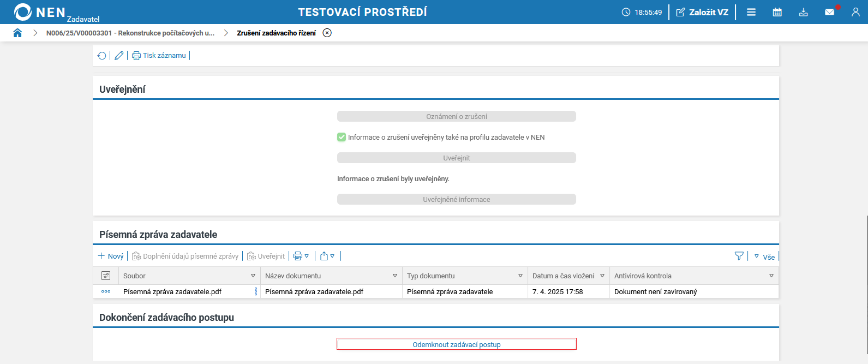Click Založit VZ button
Screen dimensions: 868x364
[x=703, y=12]
